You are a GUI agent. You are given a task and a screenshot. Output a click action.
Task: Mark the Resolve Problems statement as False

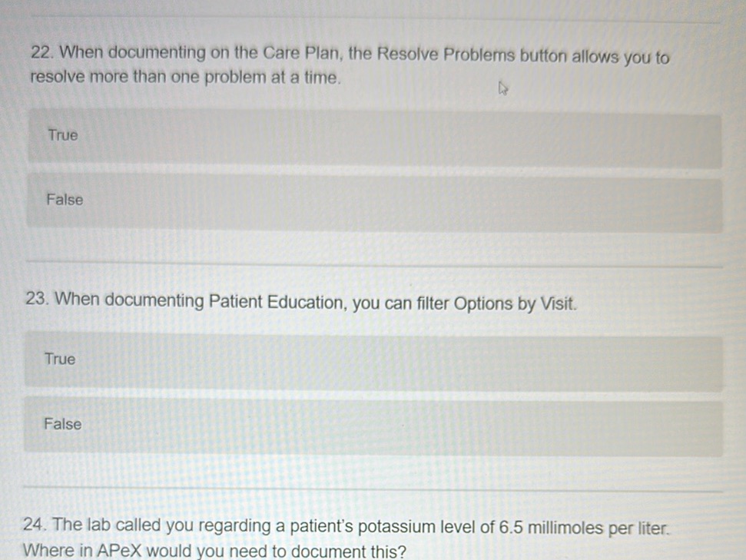point(374,200)
